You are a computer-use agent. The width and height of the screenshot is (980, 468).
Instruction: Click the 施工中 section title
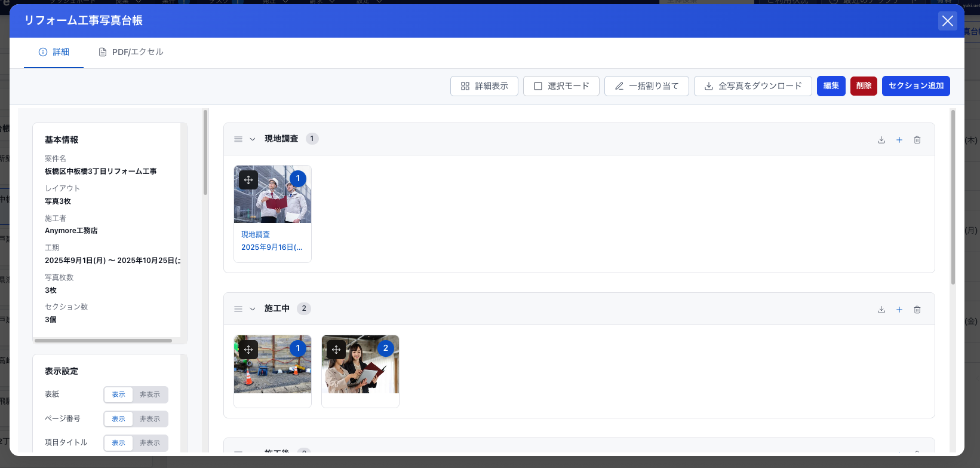click(x=277, y=308)
